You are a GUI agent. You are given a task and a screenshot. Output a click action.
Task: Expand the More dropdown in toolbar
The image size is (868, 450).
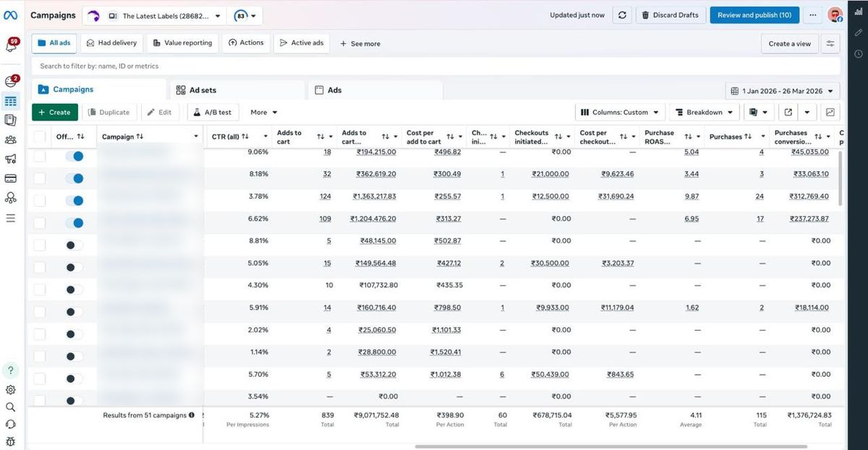click(264, 112)
